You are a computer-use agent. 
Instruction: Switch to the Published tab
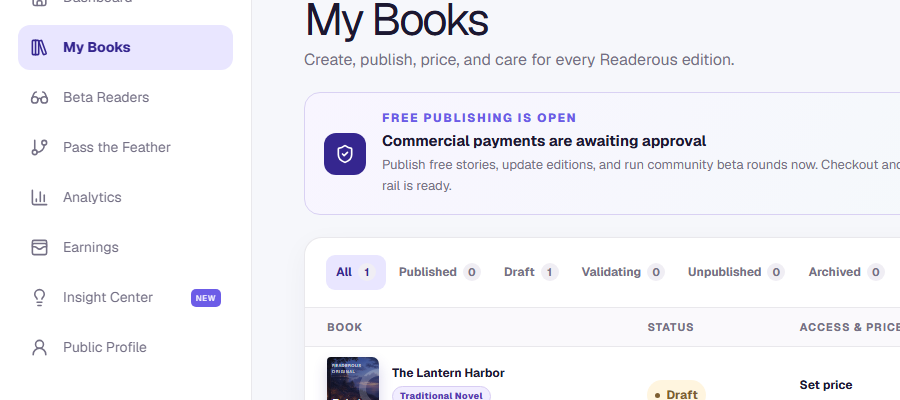(439, 272)
